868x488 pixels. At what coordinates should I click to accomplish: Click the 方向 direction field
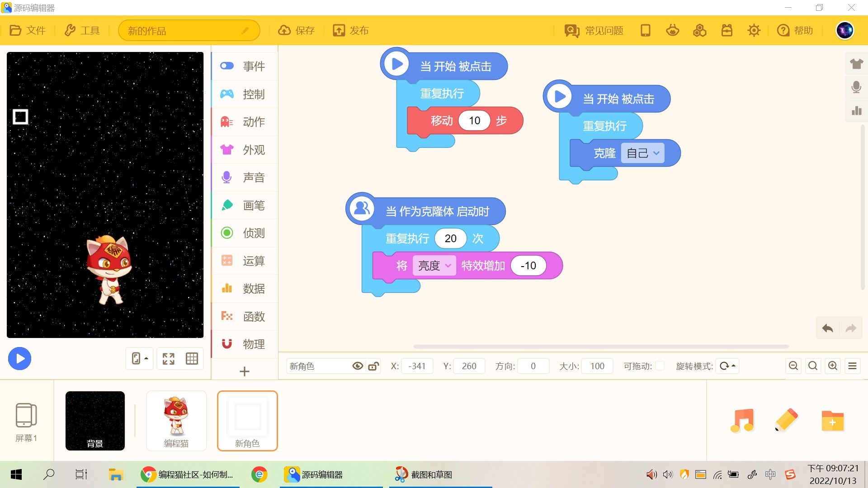coord(533,366)
